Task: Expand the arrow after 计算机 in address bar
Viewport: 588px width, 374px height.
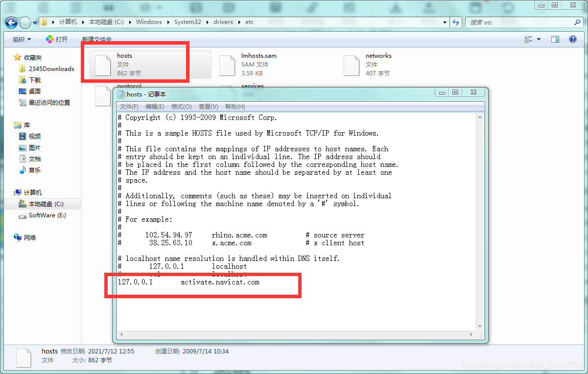Action: [x=83, y=22]
